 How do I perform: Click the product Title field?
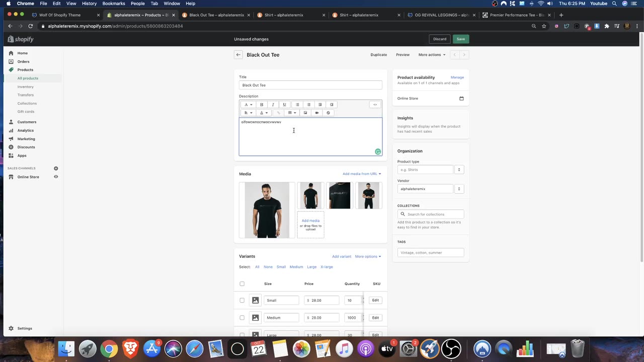pos(310,85)
